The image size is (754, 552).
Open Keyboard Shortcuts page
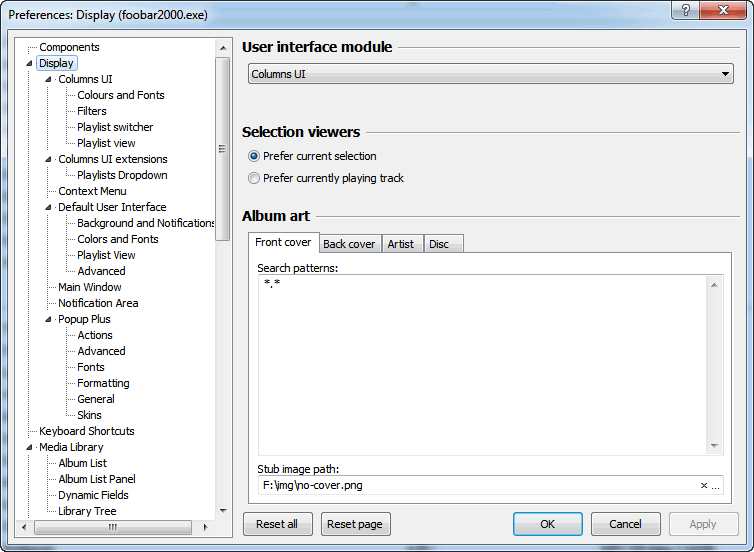(87, 431)
